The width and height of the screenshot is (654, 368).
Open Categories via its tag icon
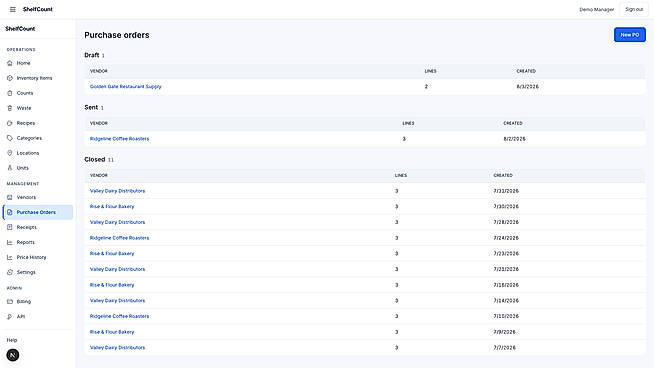pos(10,138)
